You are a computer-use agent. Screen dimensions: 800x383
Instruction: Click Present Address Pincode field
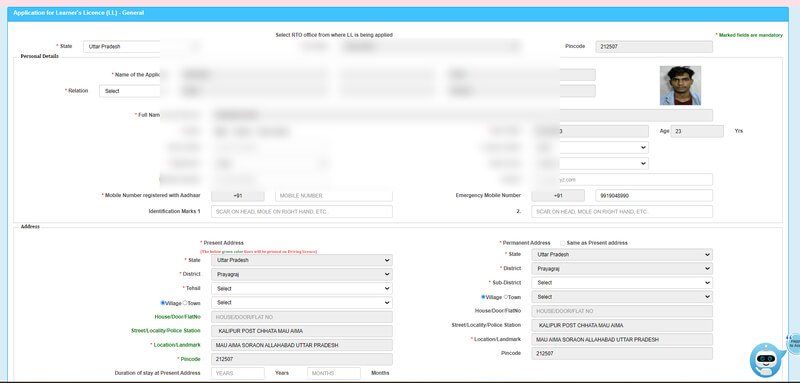302,360
